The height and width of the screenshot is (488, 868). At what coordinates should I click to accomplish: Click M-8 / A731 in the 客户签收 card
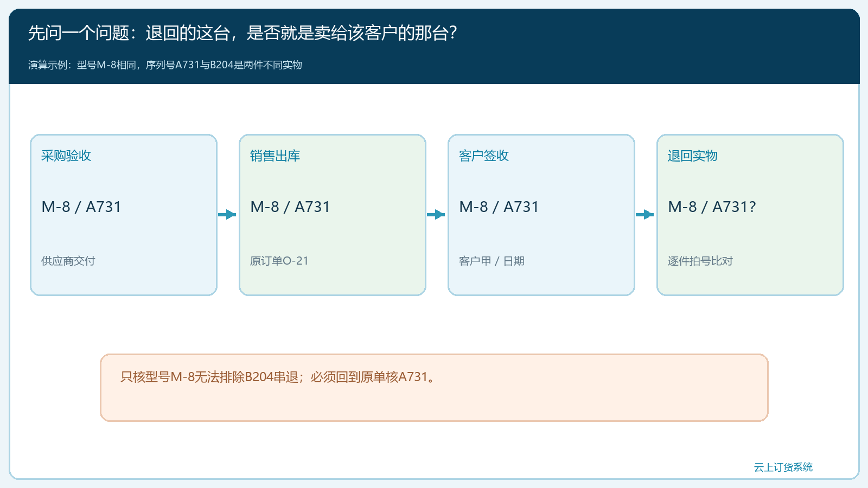[x=499, y=207]
